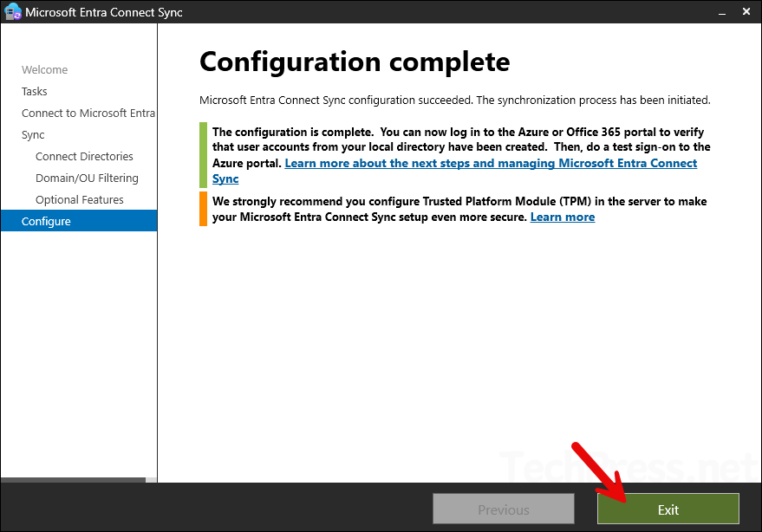
Task: Click the disabled Previous button
Action: [504, 509]
